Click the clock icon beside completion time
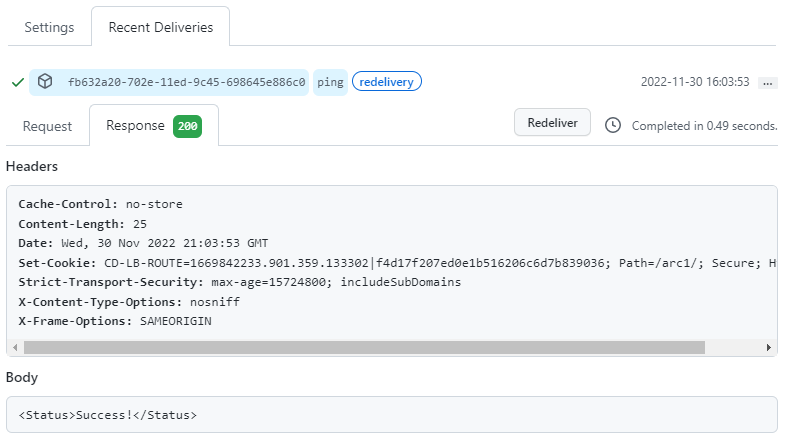790x439 pixels. tap(613, 126)
